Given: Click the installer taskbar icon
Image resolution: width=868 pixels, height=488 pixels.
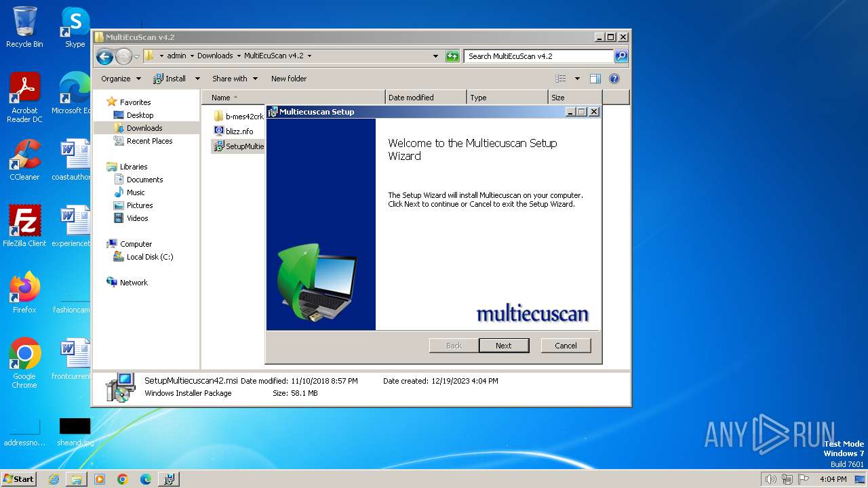Looking at the screenshot, I should coord(169,479).
